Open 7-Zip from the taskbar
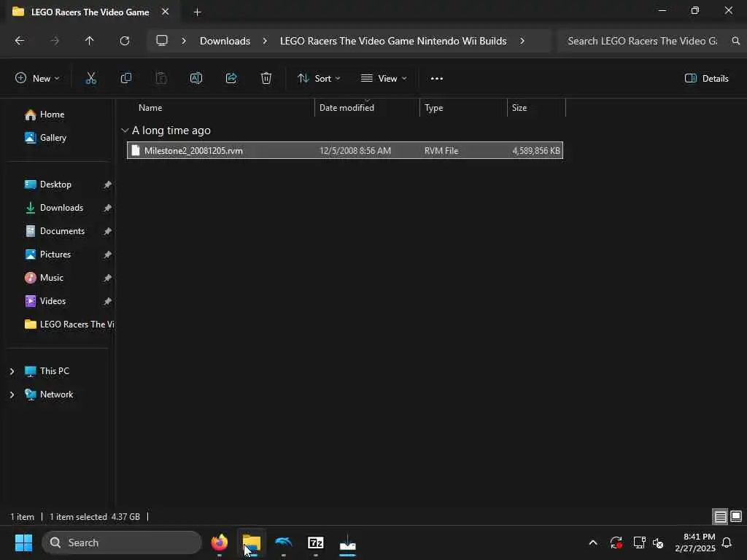 coord(316,542)
